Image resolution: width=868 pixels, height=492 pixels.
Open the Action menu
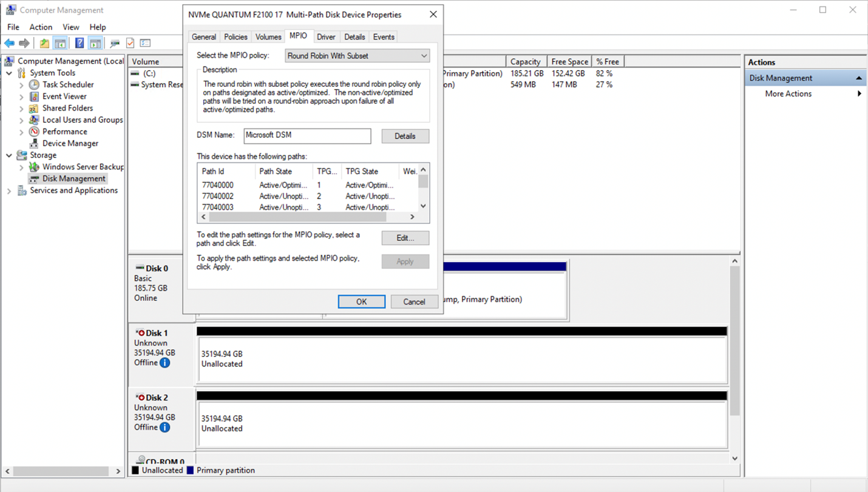coord(41,27)
